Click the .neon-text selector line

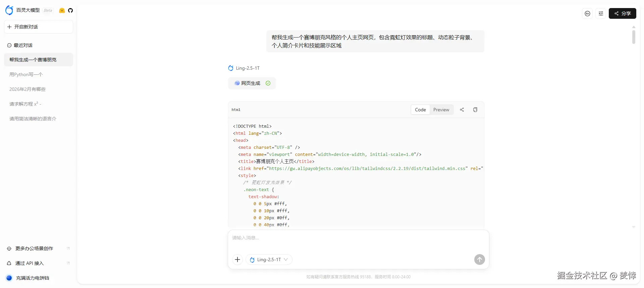coord(259,189)
